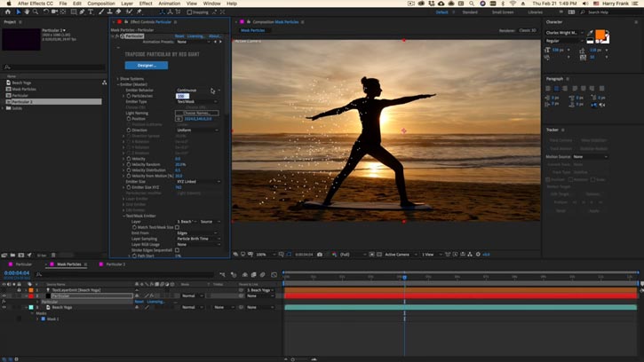This screenshot has width=644, height=362.
Task: Click Reset link in timeline Particular row
Action: coord(139,302)
